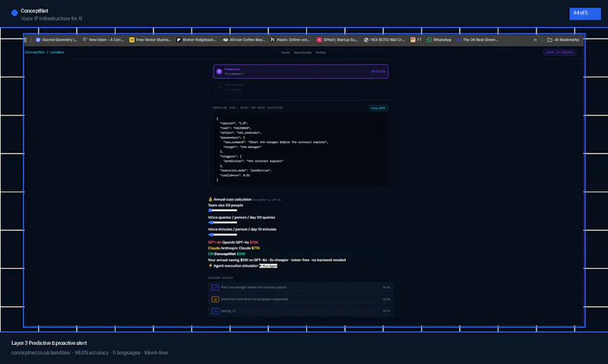Show more bookmarks via double chevron

535,40
